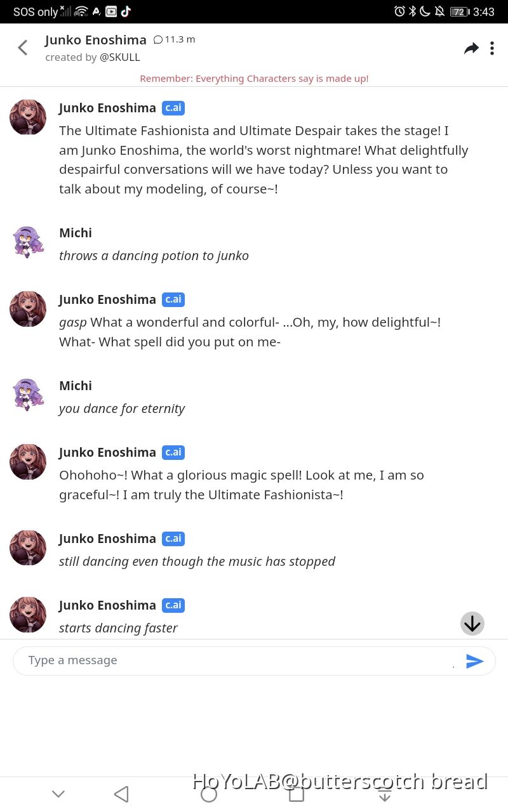Tap the Junko Enoshima chat title
This screenshot has width=508, height=812.
[x=96, y=40]
